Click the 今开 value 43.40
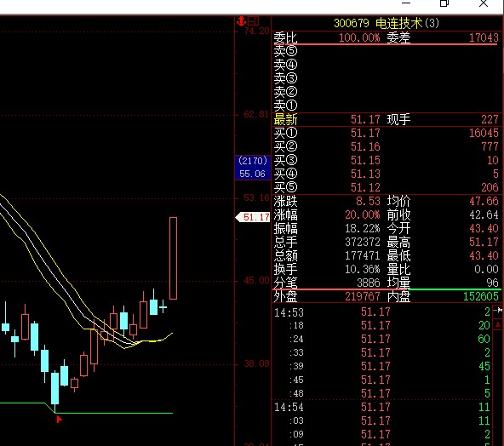Screen dimensions: 504x446 click(x=484, y=228)
